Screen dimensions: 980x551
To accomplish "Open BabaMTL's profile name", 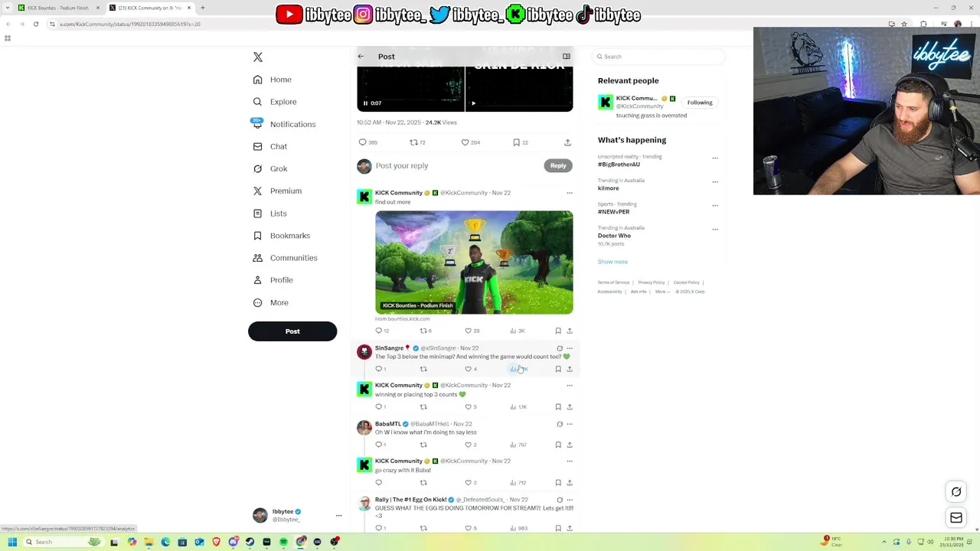I will click(388, 424).
